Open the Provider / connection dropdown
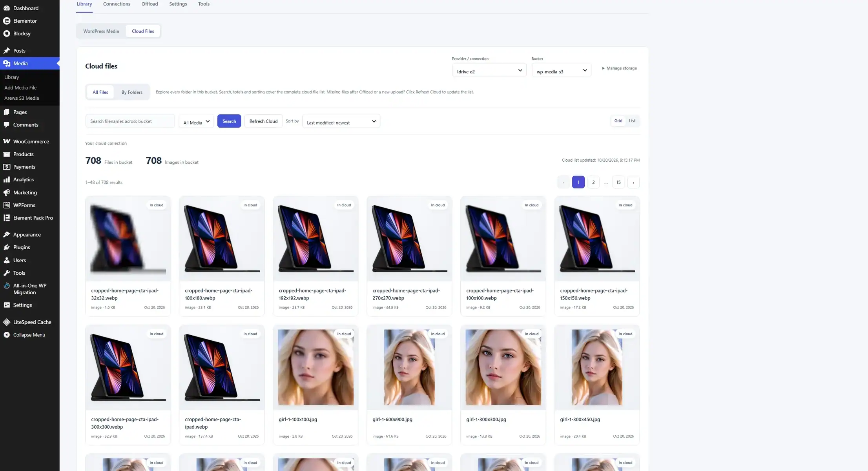The width and height of the screenshot is (868, 471). tap(489, 71)
